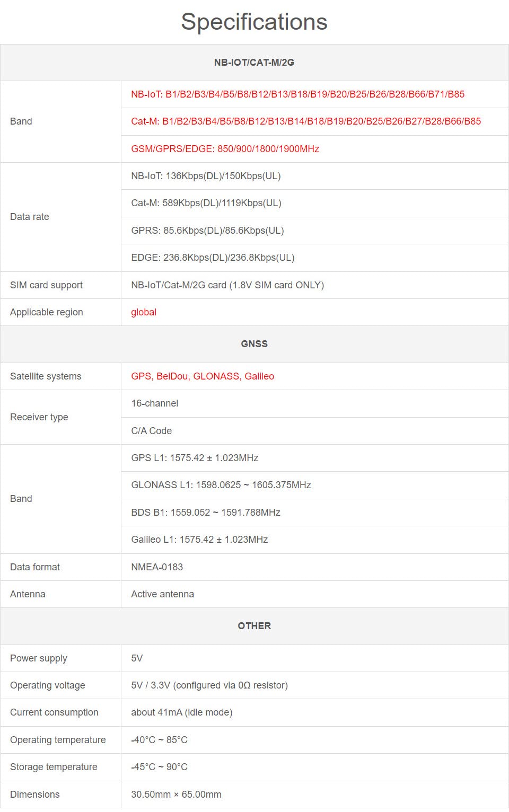Click the Operating voltage row value
This screenshot has height=812, width=509.
point(209,685)
